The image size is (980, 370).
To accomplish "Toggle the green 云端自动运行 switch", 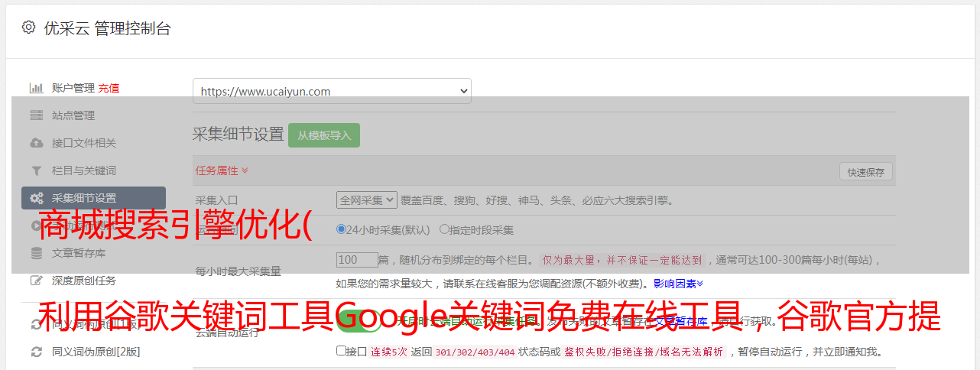I will [x=359, y=322].
